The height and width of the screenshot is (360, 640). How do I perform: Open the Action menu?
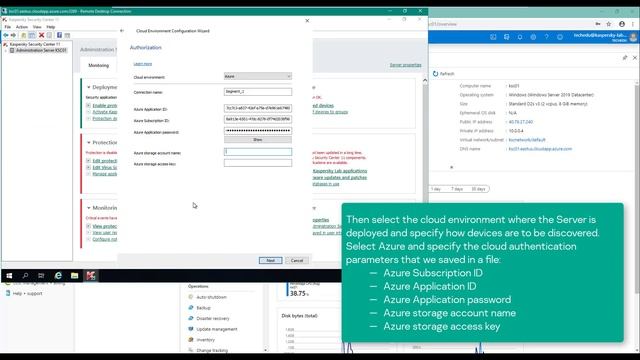[22, 27]
